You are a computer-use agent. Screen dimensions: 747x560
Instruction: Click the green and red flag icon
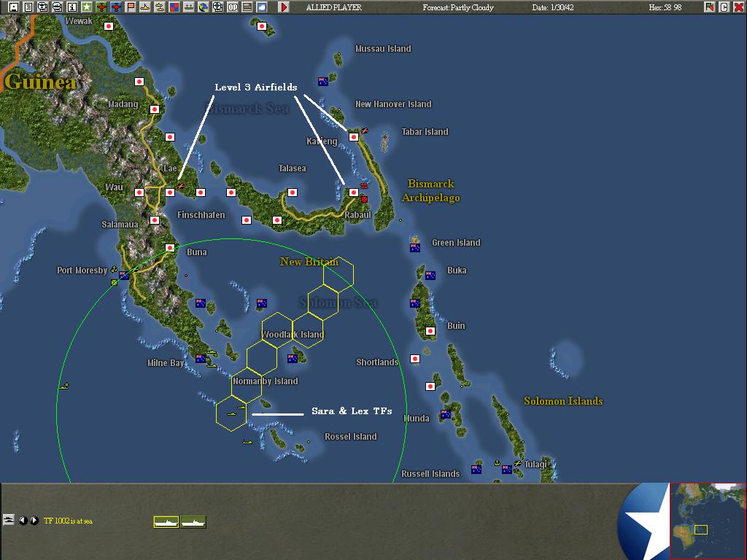tap(710, 7)
